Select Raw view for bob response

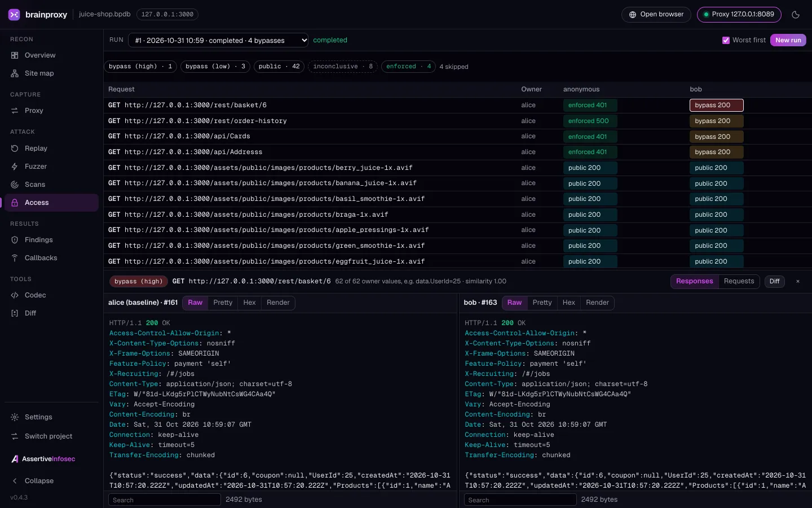[514, 303]
